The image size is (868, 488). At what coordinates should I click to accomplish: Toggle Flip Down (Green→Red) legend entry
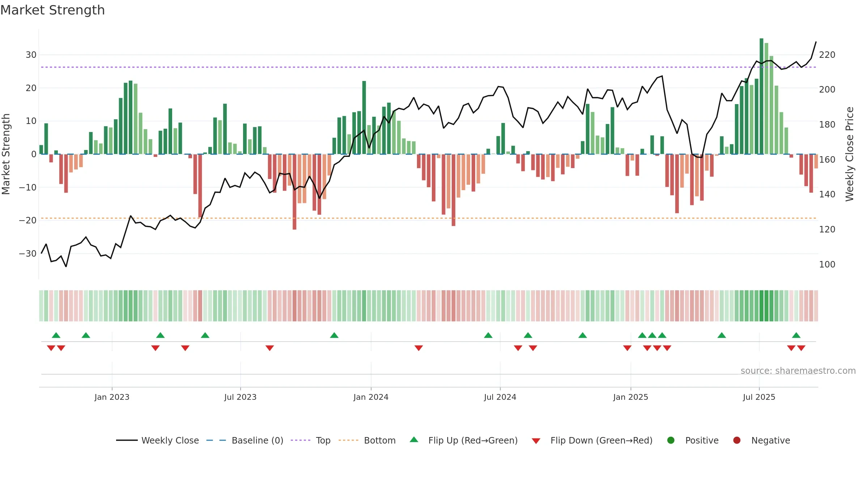(592, 440)
